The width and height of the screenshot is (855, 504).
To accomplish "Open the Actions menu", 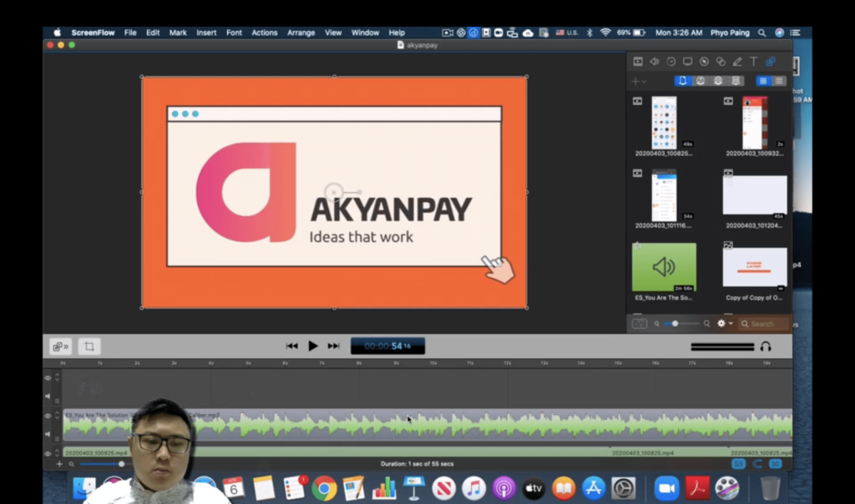I will [x=265, y=33].
